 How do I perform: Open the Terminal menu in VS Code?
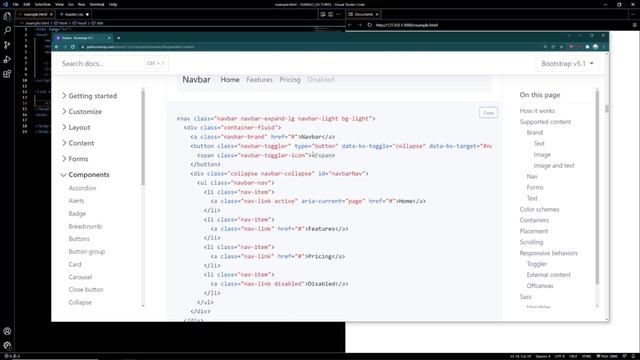click(x=97, y=4)
